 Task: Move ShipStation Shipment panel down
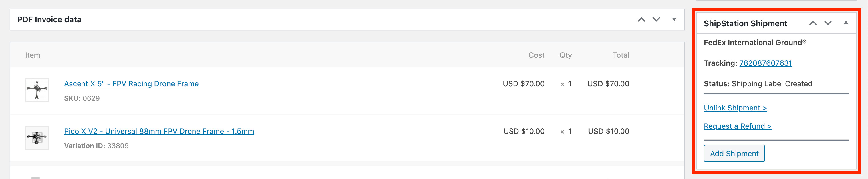(x=828, y=23)
